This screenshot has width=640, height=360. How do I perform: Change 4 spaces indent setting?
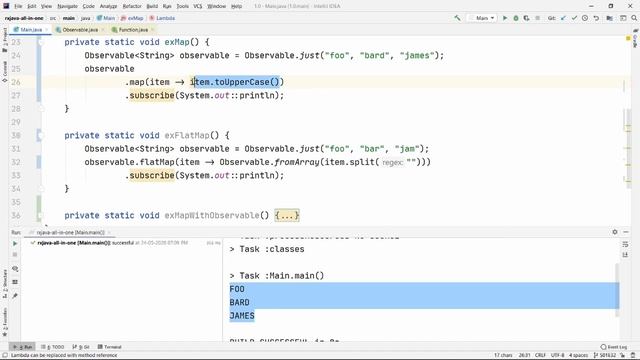click(x=578, y=355)
